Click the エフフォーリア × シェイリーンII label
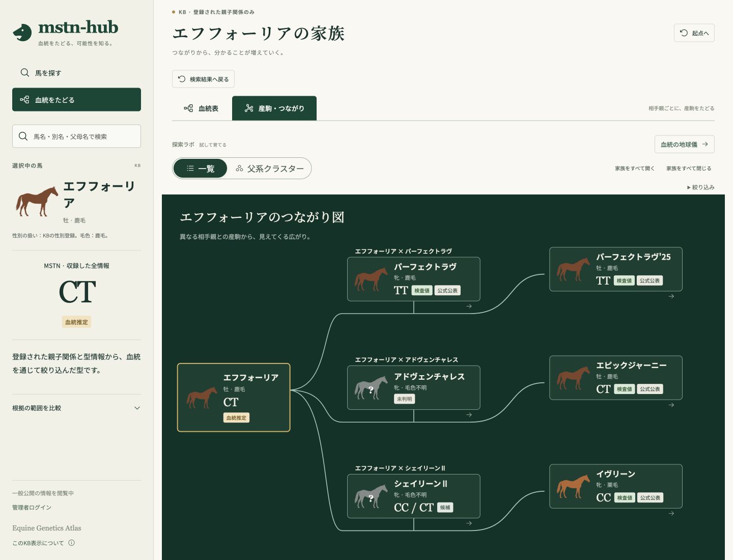This screenshot has height=560, width=733. (x=400, y=468)
